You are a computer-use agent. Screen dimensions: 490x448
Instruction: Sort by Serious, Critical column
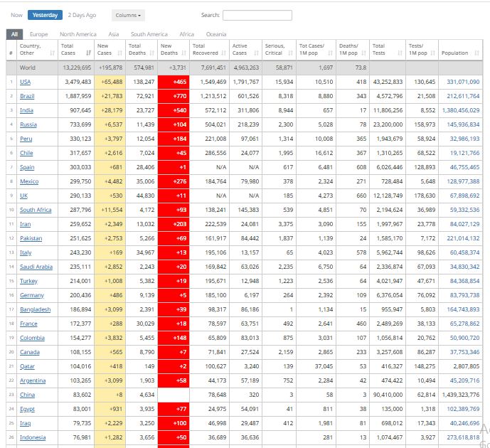click(x=278, y=49)
